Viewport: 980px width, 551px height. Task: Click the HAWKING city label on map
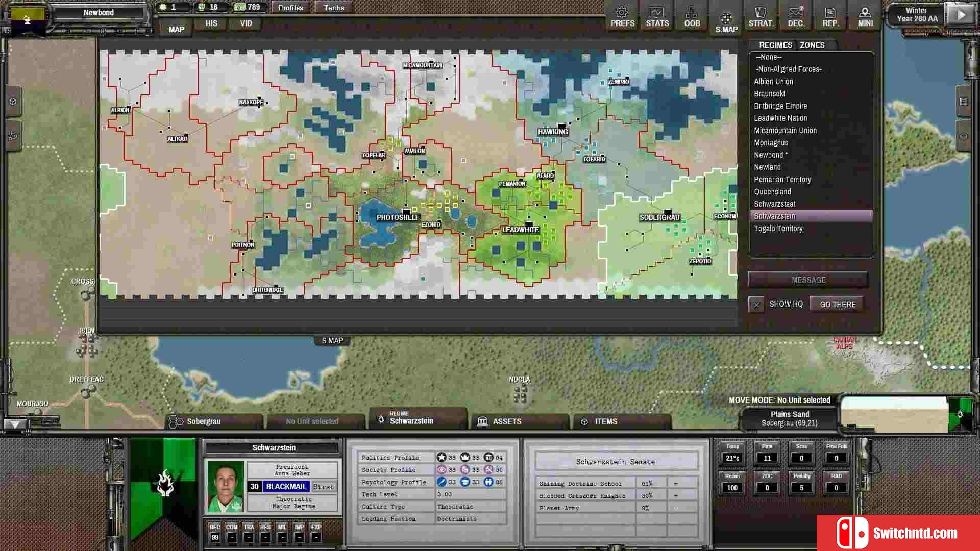(x=552, y=132)
